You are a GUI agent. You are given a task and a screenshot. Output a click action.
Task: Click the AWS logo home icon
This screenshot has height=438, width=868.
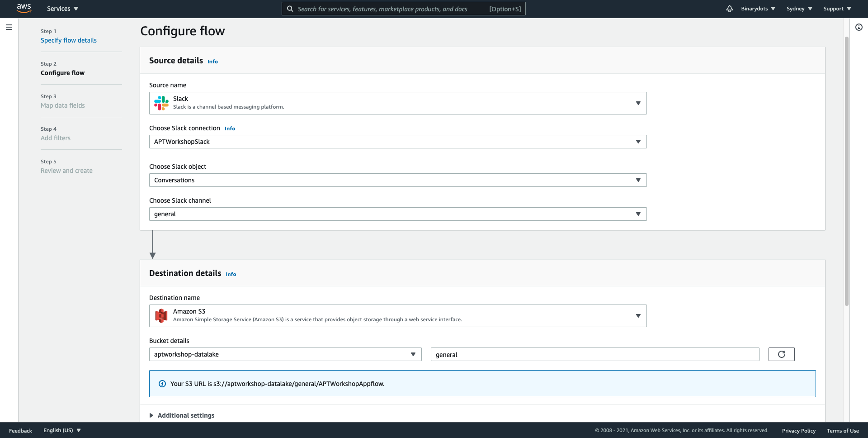(24, 9)
